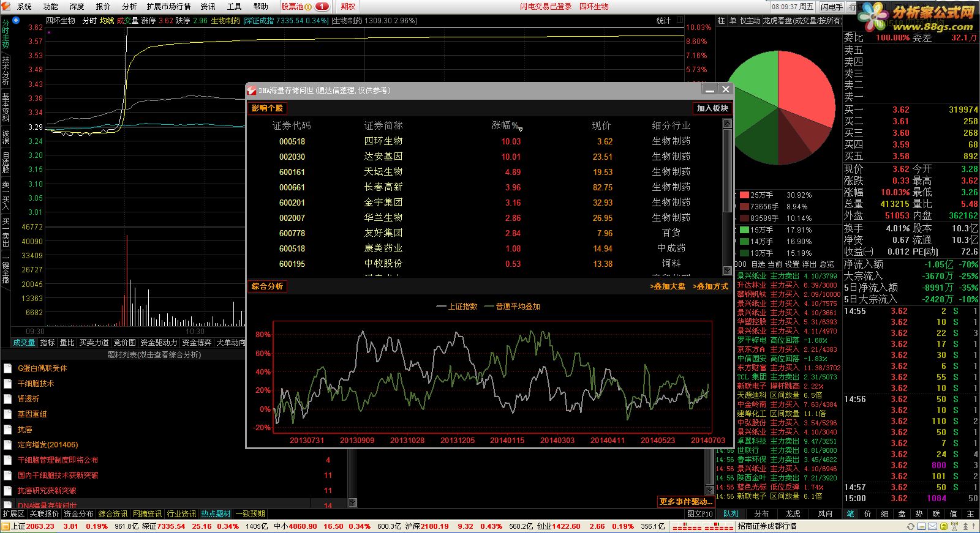Viewport: 980px width, 533px height.
Task: Select the 基本资料 sidebar tab
Action: point(6,107)
